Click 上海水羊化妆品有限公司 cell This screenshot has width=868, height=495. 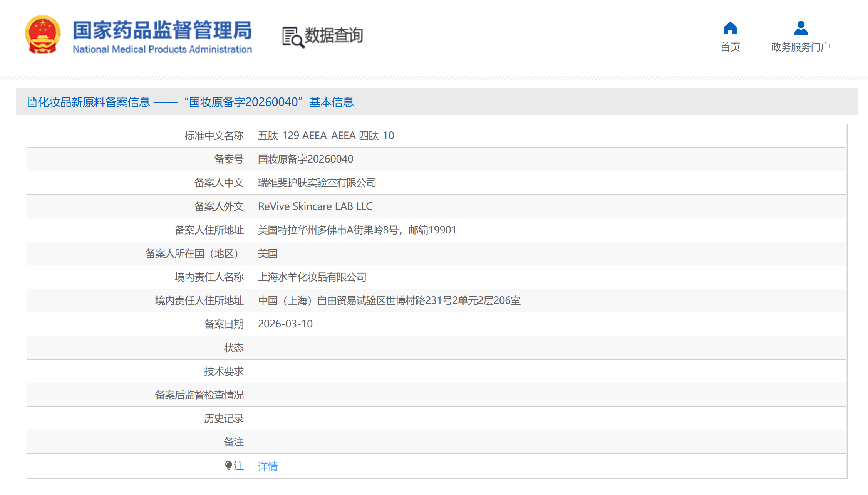pos(312,277)
